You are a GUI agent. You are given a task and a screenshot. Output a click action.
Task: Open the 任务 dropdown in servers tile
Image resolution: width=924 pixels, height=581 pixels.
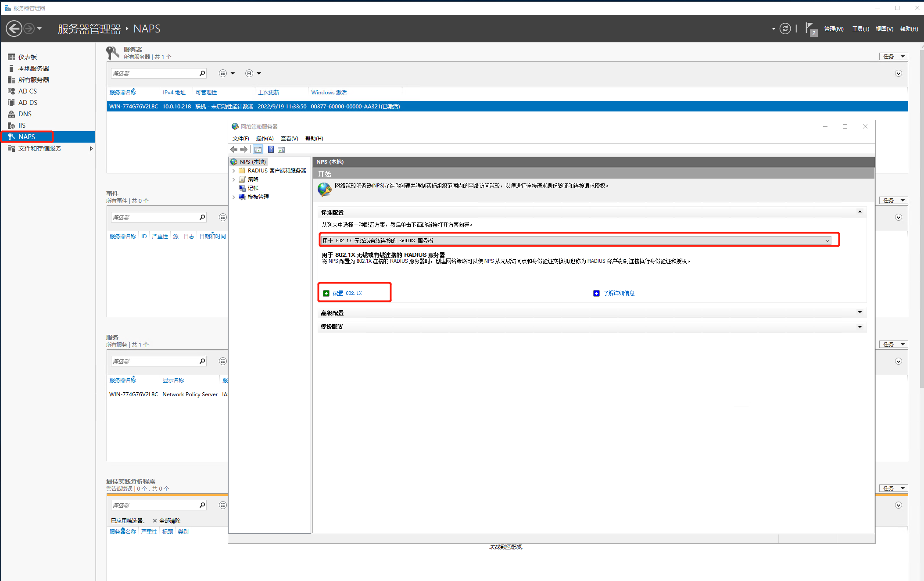pyautogui.click(x=893, y=57)
